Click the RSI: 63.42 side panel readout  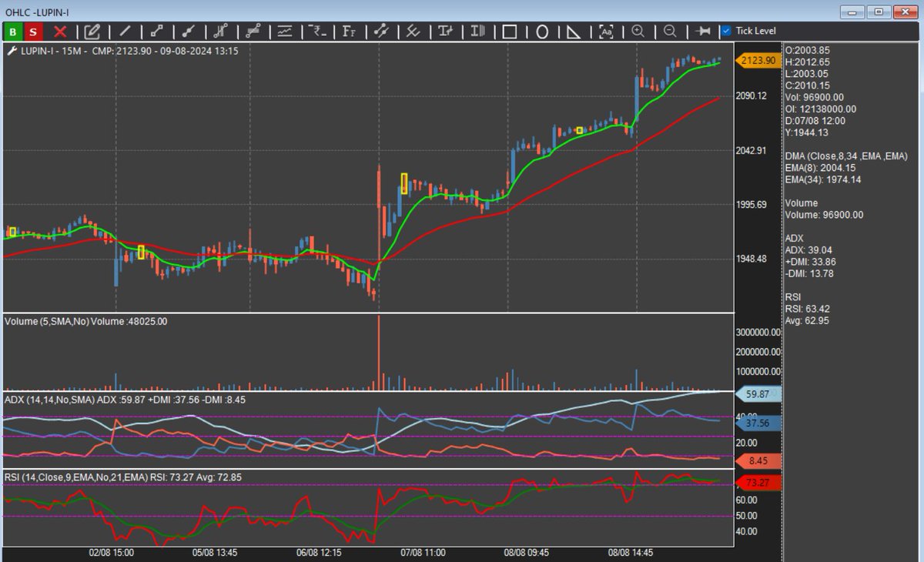pyautogui.click(x=808, y=309)
